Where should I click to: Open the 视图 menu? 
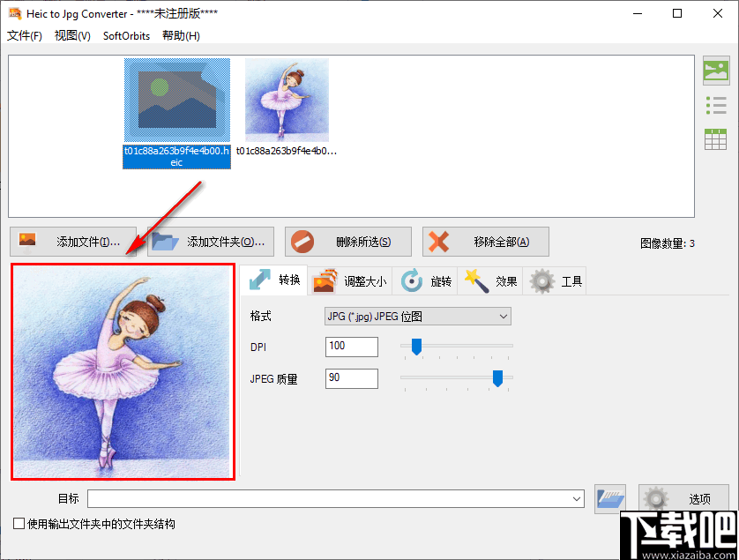tap(71, 36)
